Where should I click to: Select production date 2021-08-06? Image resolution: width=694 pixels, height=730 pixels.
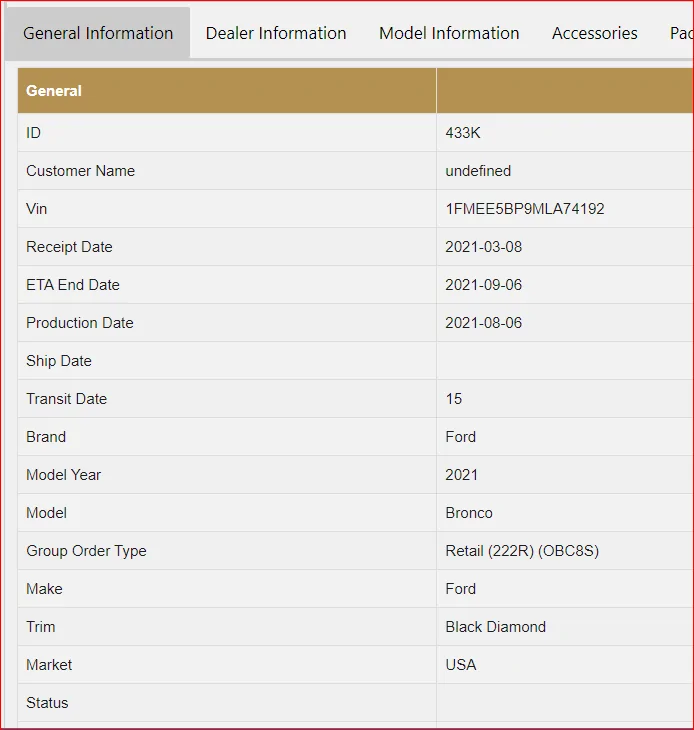coord(484,323)
